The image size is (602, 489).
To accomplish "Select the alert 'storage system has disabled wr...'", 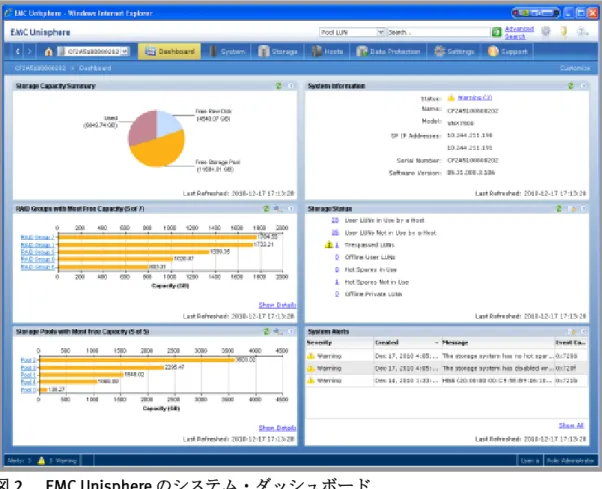I will pyautogui.click(x=447, y=368).
